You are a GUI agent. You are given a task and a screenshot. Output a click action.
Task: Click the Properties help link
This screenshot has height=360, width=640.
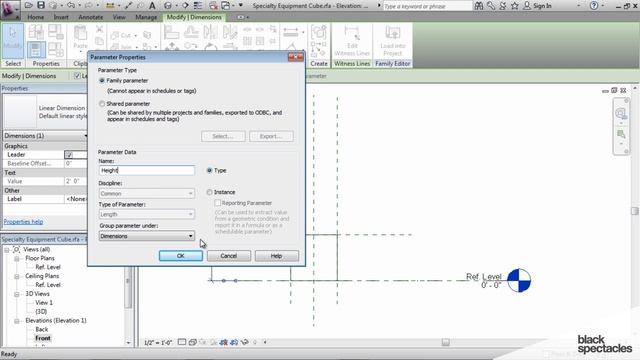(23, 222)
